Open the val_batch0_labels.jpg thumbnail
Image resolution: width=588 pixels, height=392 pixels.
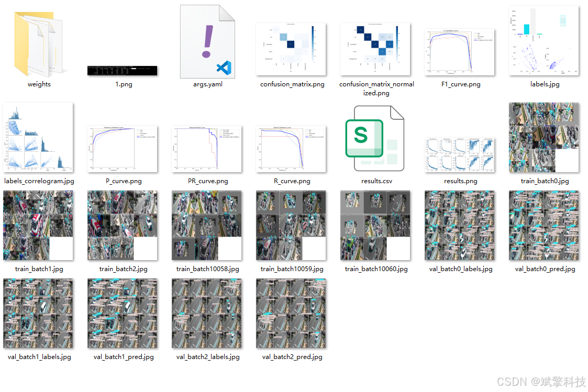point(459,225)
